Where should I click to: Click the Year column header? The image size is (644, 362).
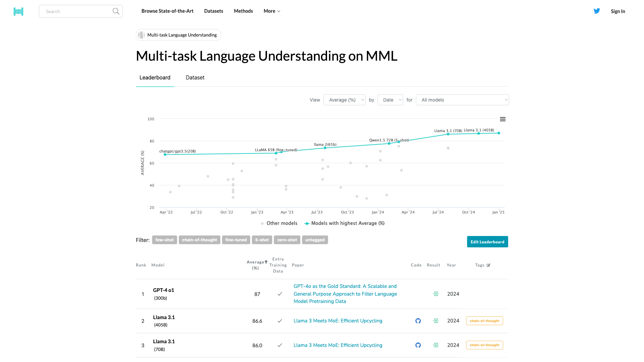tap(451, 265)
